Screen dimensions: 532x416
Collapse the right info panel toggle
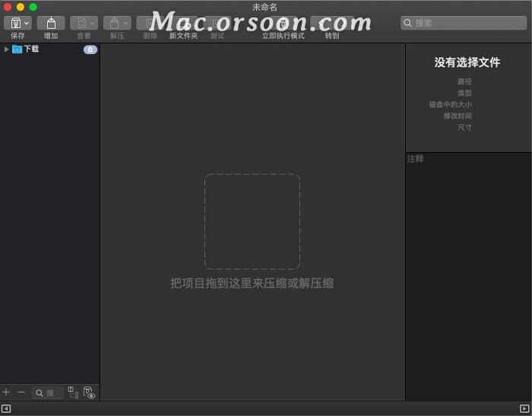[x=524, y=408]
